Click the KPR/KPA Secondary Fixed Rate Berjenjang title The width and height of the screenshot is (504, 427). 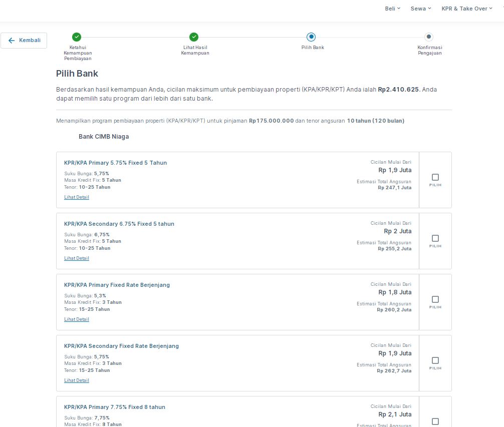tap(121, 346)
